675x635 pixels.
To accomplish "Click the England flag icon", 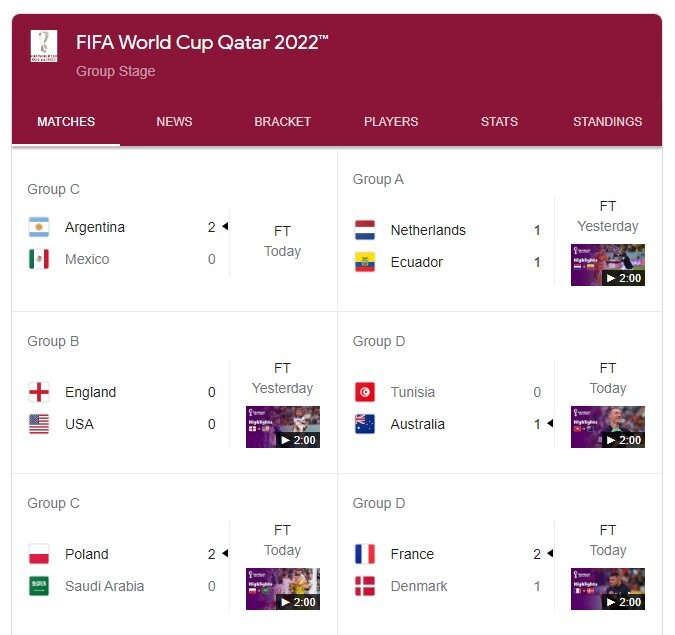I will [x=39, y=392].
